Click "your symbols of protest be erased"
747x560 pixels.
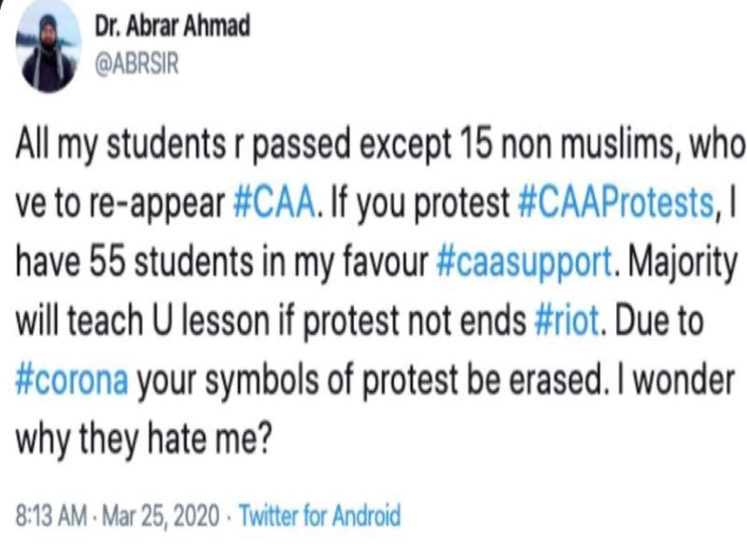pos(370,381)
